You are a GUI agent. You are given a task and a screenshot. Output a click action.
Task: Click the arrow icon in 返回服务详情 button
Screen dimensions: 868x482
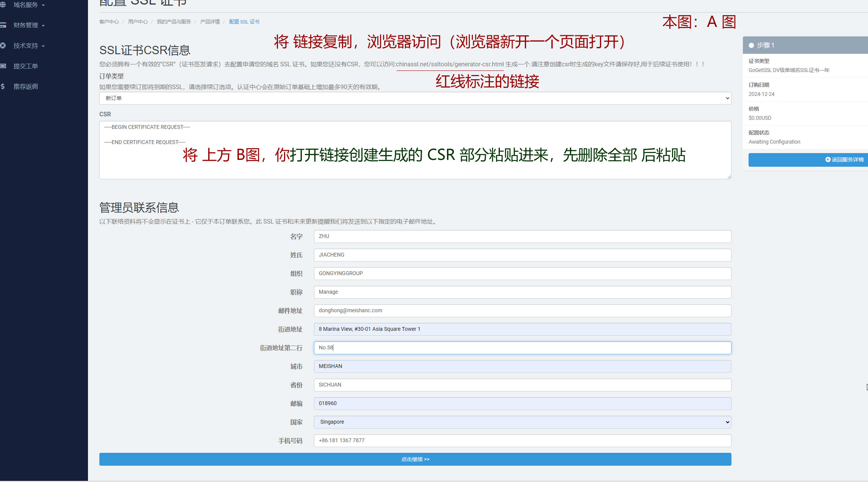pyautogui.click(x=828, y=160)
